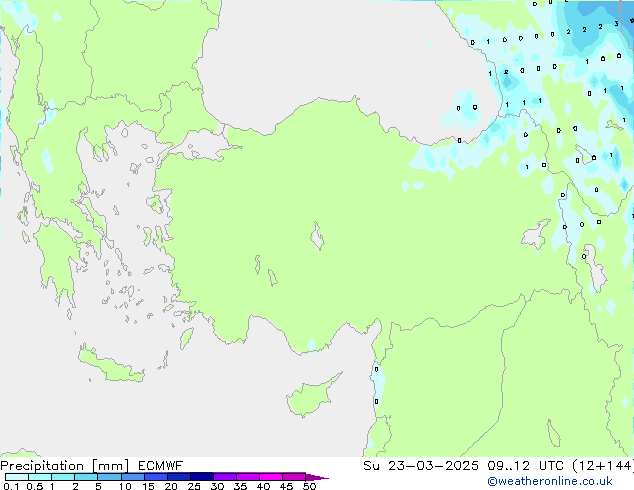Image resolution: width=634 pixels, height=490 pixels.
Task: Click the legend swatch between 10 and 15
Action: 133,477
